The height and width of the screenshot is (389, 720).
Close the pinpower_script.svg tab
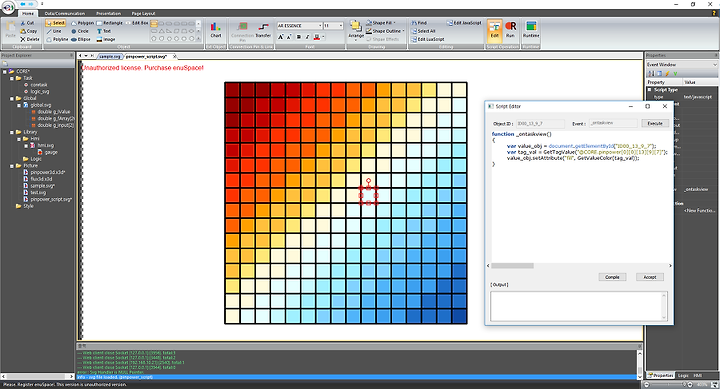174,56
